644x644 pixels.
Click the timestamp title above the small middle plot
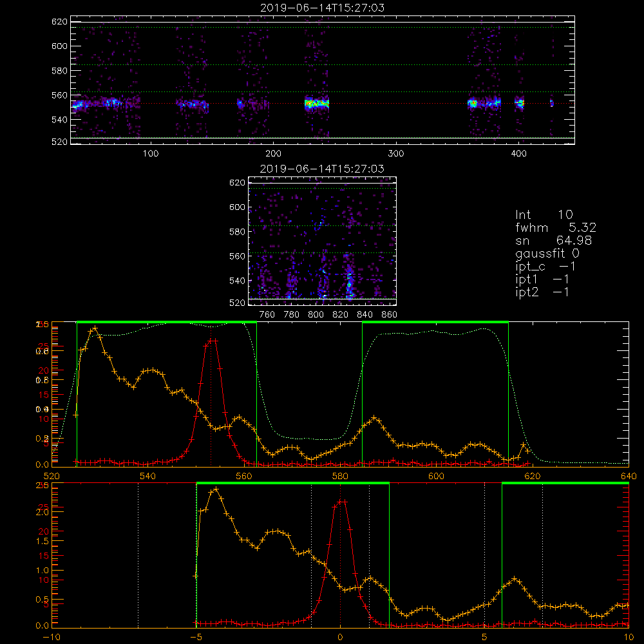coord(323,169)
